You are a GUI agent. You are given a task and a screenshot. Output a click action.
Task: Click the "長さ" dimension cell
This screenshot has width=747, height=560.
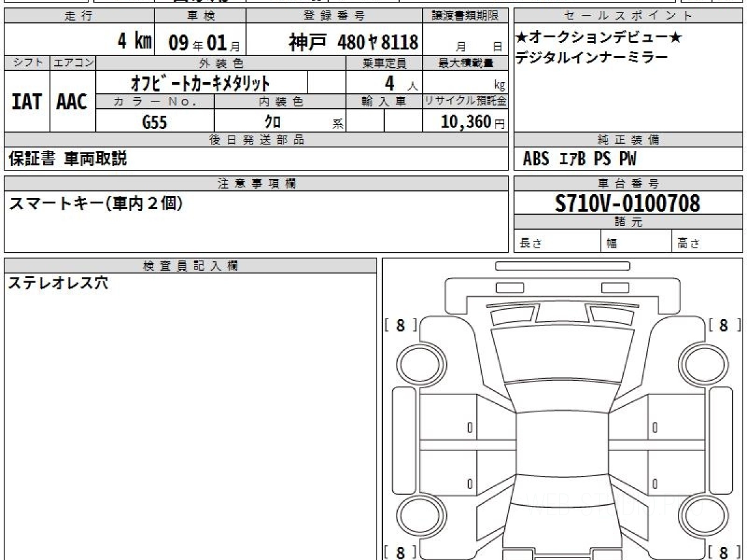coord(557,241)
